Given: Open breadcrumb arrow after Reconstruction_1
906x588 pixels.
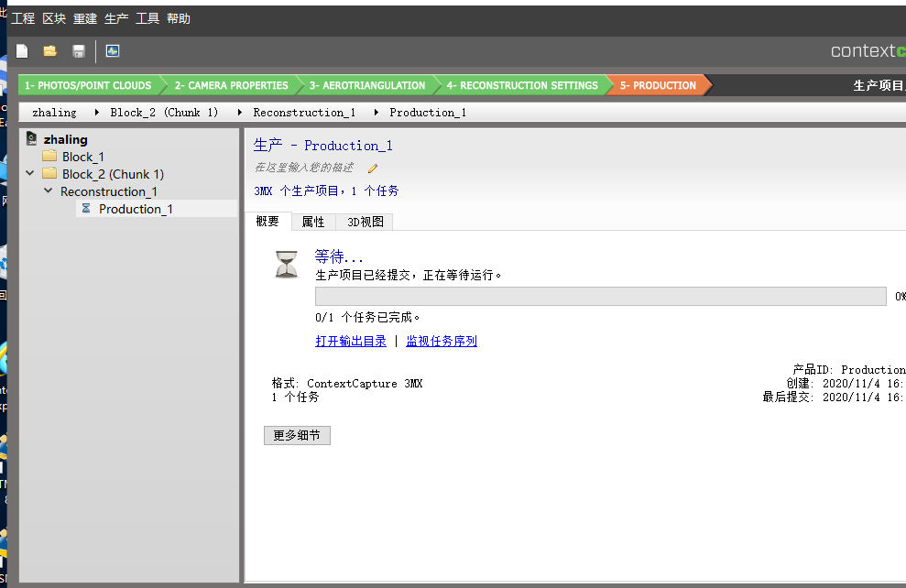Looking at the screenshot, I should coord(377,112).
